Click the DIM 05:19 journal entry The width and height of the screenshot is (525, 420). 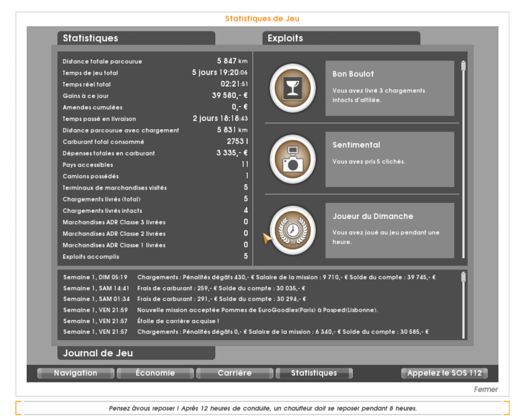(250, 277)
